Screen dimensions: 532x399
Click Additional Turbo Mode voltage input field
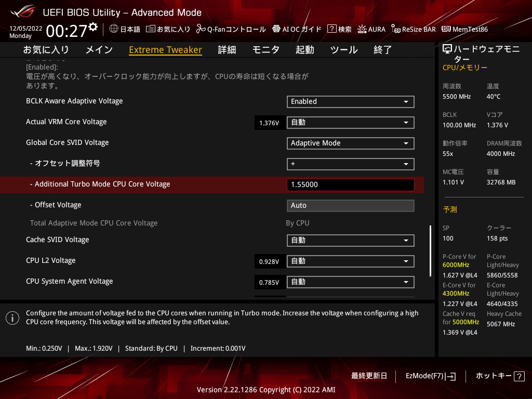[x=351, y=184]
